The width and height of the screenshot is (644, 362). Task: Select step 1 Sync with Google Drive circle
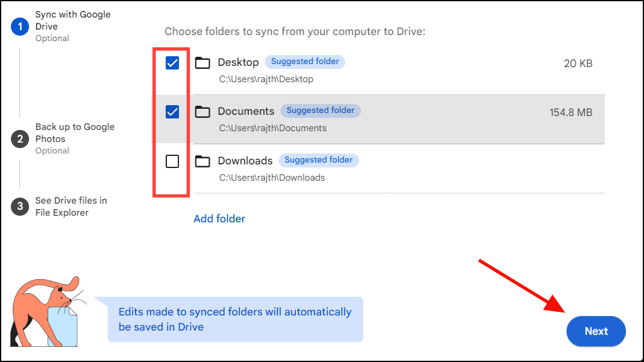[19, 27]
